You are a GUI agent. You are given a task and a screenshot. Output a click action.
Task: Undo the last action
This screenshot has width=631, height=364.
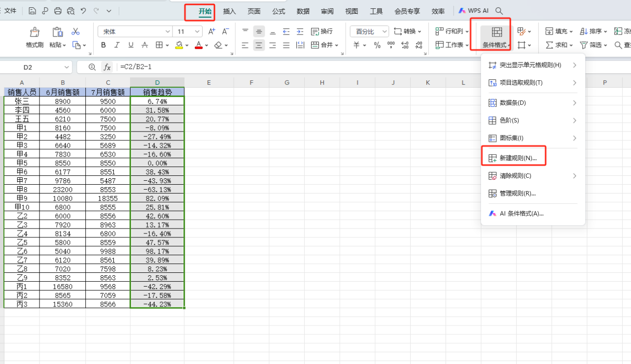click(83, 11)
